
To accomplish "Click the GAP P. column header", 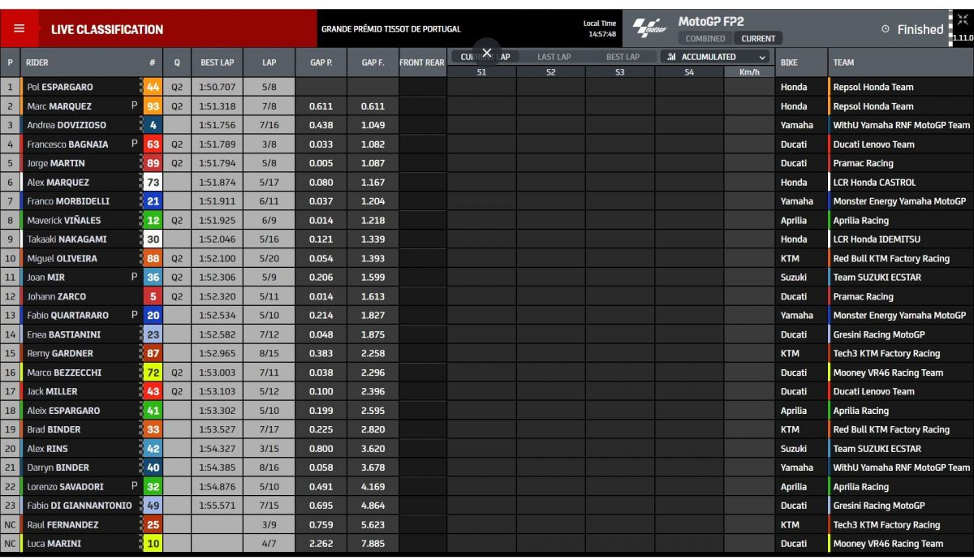I will pyautogui.click(x=321, y=62).
